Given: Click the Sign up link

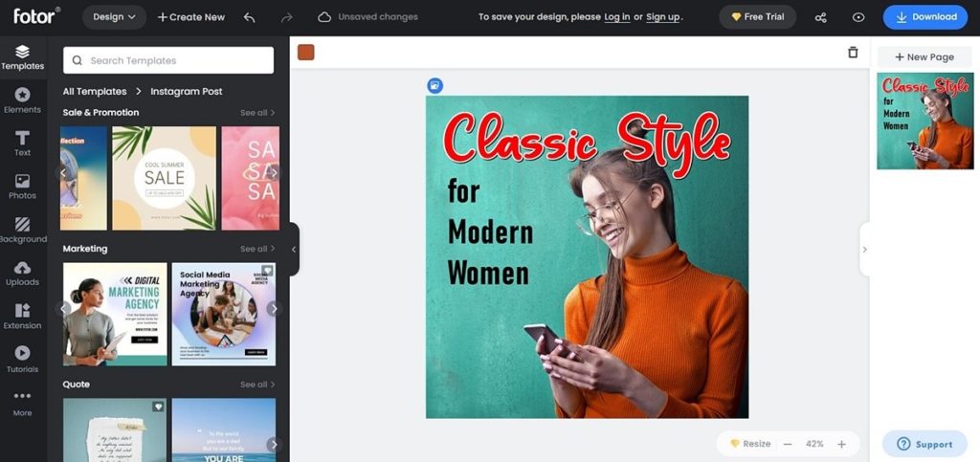Looking at the screenshot, I should pyautogui.click(x=662, y=17).
